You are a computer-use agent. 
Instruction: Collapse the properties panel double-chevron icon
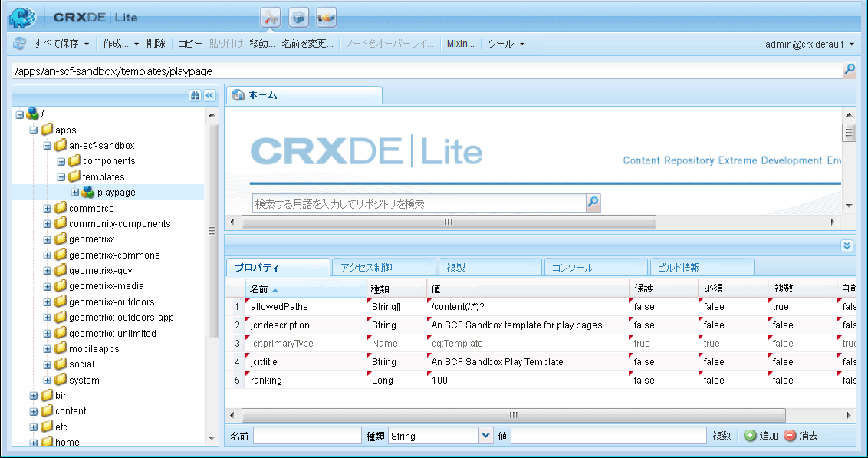pyautogui.click(x=847, y=245)
